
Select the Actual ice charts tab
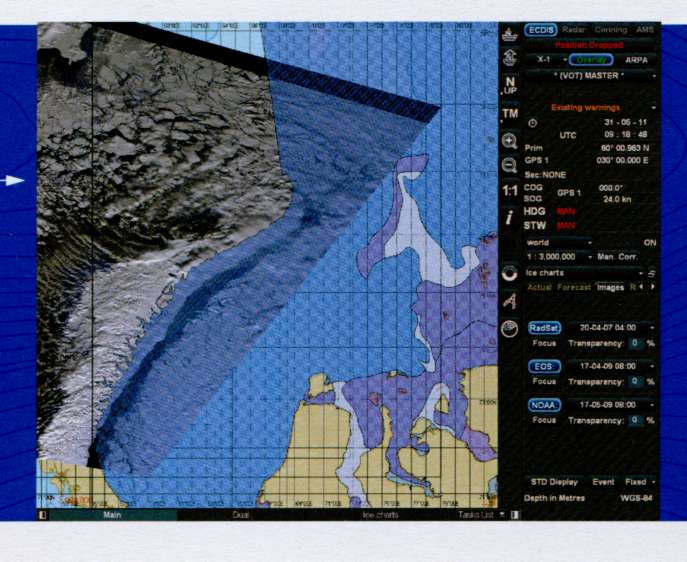pyautogui.click(x=539, y=287)
